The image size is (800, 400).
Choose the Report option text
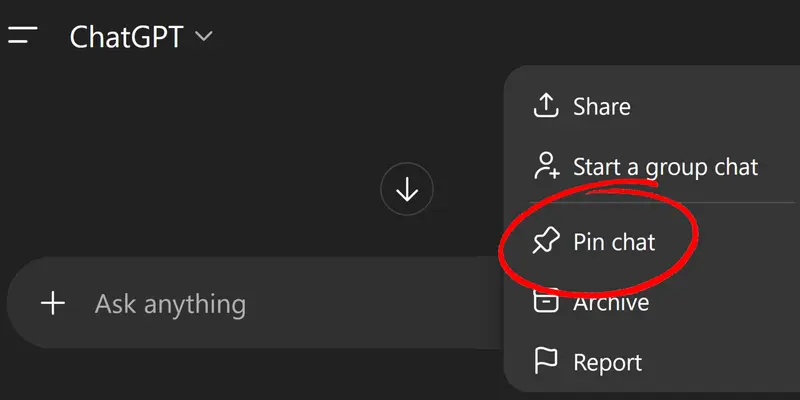(x=607, y=361)
